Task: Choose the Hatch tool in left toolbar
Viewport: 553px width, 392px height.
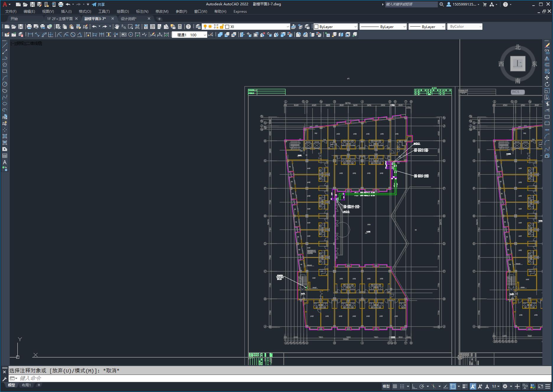Action: tap(5, 136)
